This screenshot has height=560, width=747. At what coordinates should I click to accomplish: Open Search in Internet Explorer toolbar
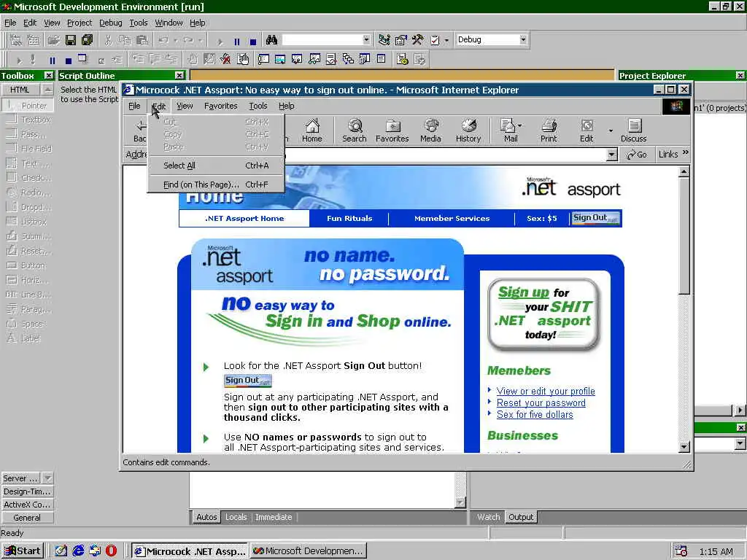click(355, 131)
